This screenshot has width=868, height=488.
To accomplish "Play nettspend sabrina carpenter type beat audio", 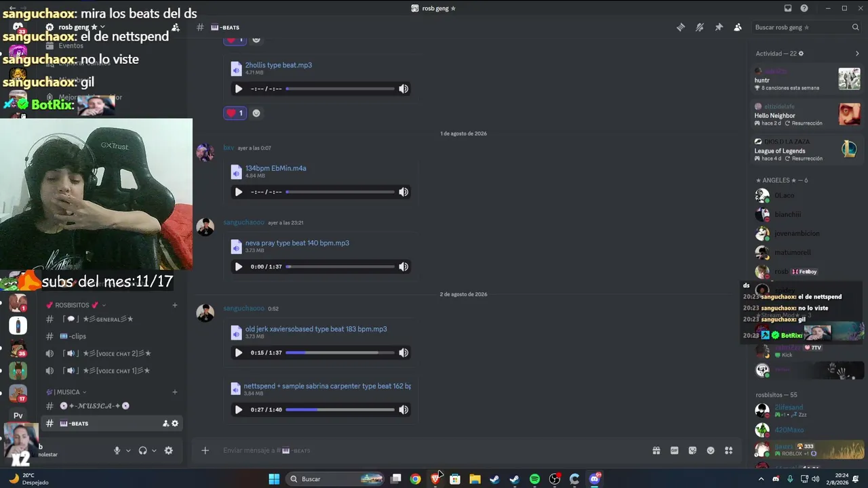I will click(x=239, y=409).
